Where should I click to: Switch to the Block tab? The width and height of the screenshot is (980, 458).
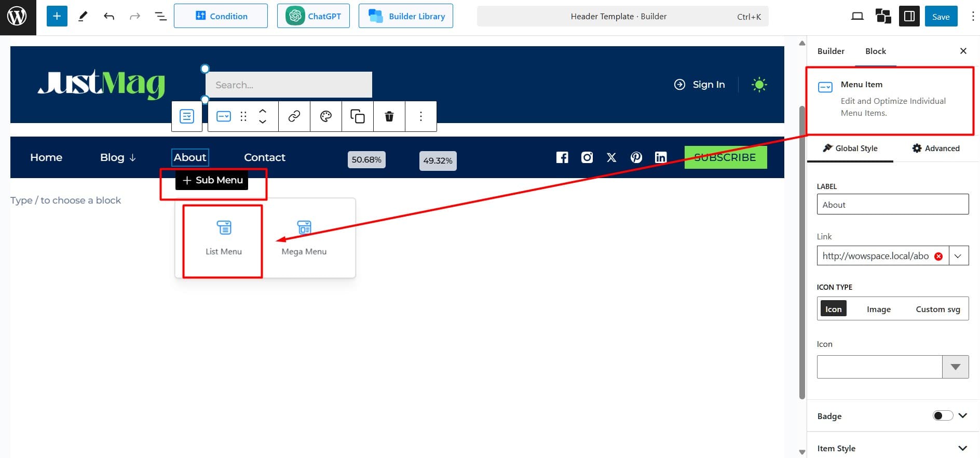coord(876,51)
